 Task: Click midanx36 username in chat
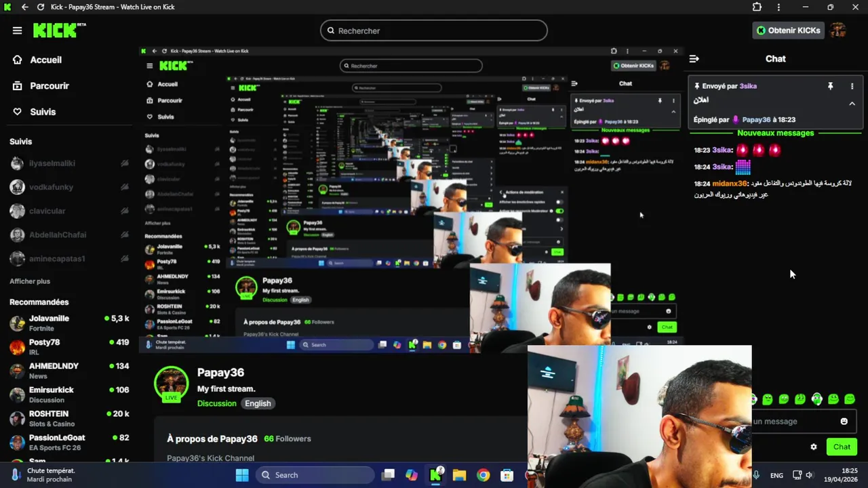730,183
